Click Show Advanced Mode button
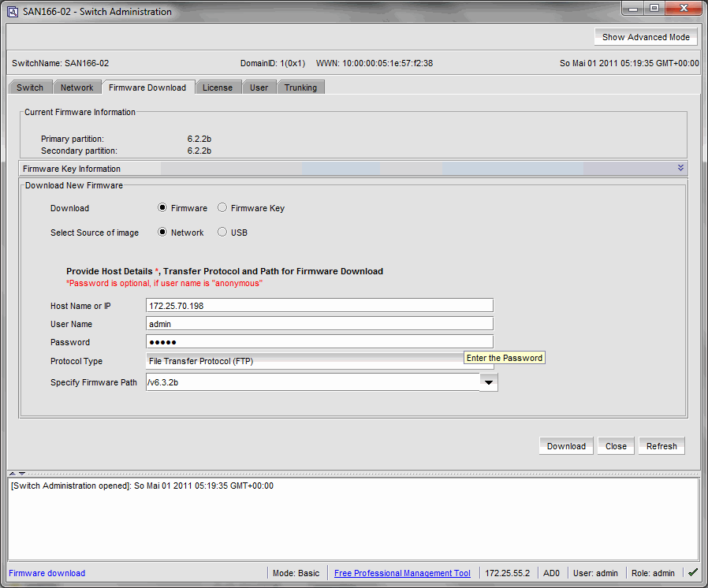 645,37
